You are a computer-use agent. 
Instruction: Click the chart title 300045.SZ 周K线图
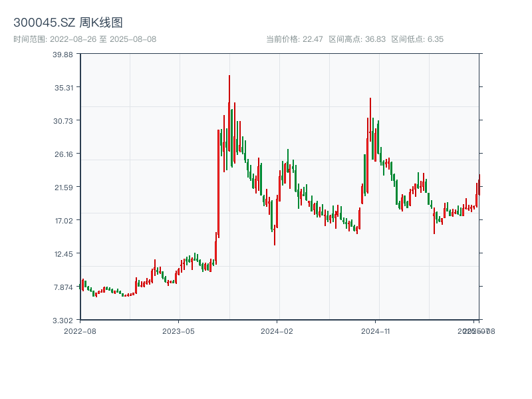pos(68,23)
